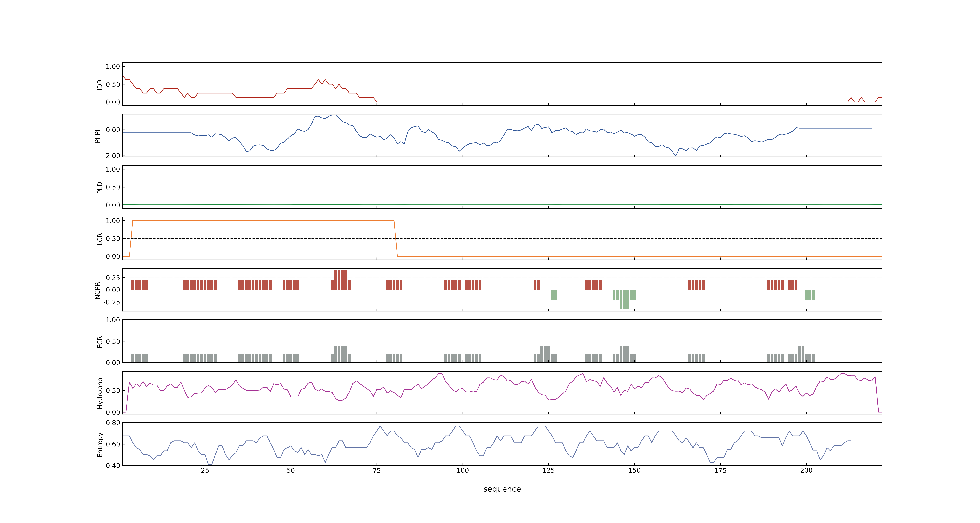Click the -0.25 tick of the NCPR panel
980x523 pixels.
coord(111,302)
